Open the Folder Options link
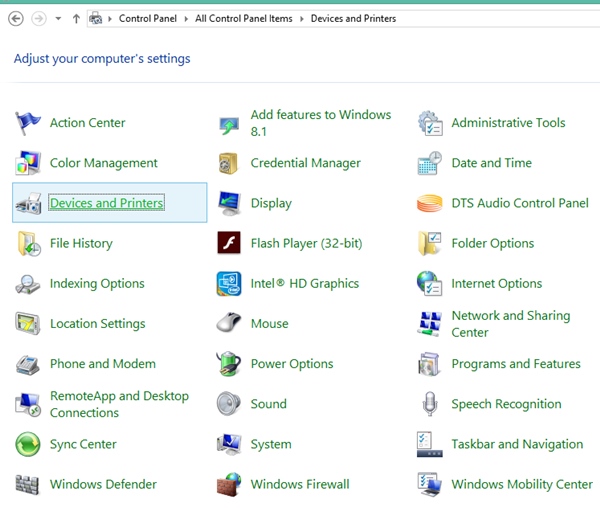Viewport: 600px width, 519px height. point(493,243)
